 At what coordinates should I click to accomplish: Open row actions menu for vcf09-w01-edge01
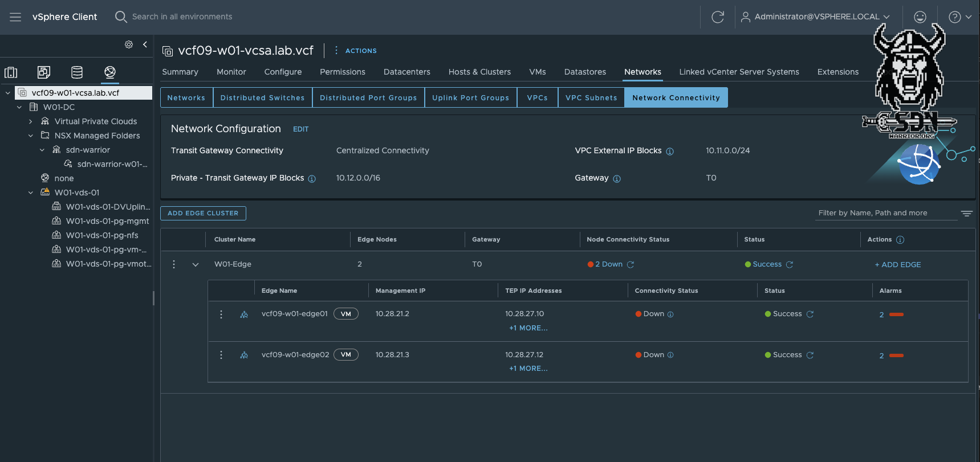pos(221,314)
